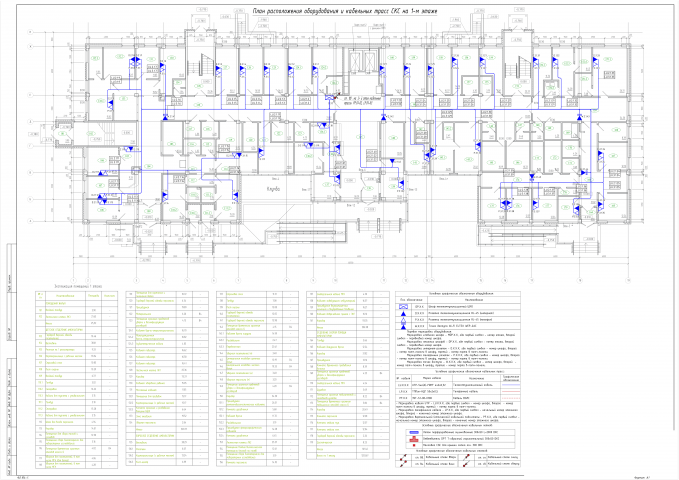This screenshot has width=679, height=480.
Task: Click the Клуб room label on the plan
Action: coord(274,189)
